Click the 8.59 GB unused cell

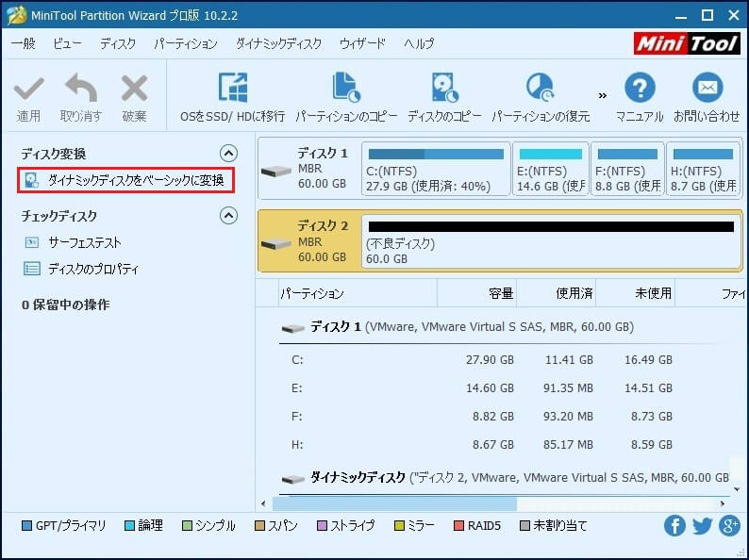[652, 444]
